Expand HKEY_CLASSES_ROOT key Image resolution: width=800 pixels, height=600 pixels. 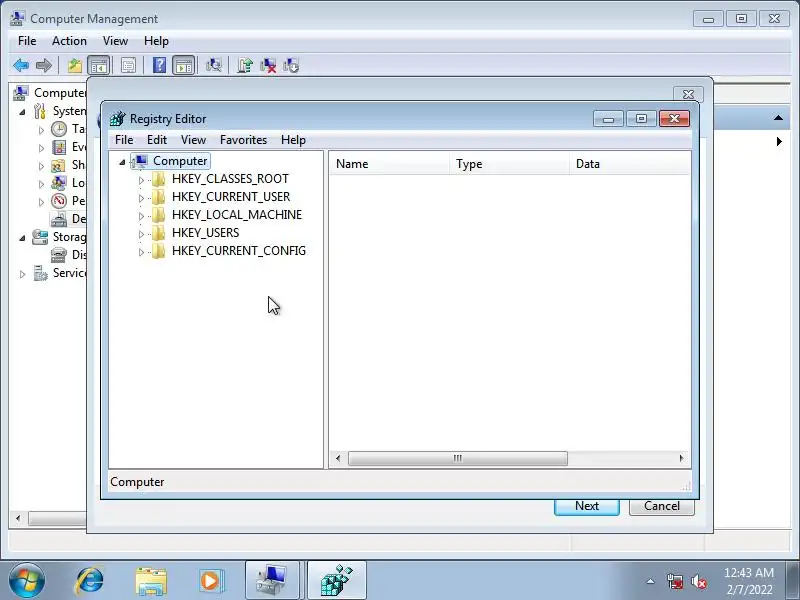coord(141,180)
